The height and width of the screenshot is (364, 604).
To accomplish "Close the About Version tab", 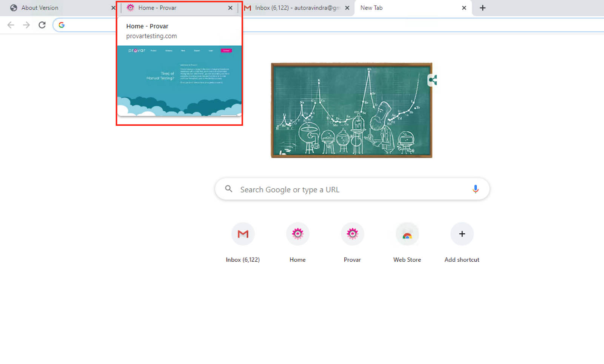I will click(x=113, y=8).
